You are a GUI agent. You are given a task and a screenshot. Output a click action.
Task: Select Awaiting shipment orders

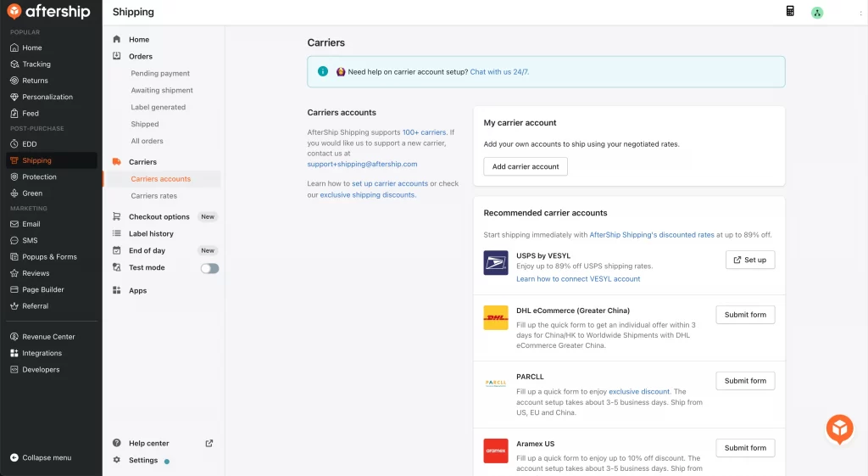point(162,90)
